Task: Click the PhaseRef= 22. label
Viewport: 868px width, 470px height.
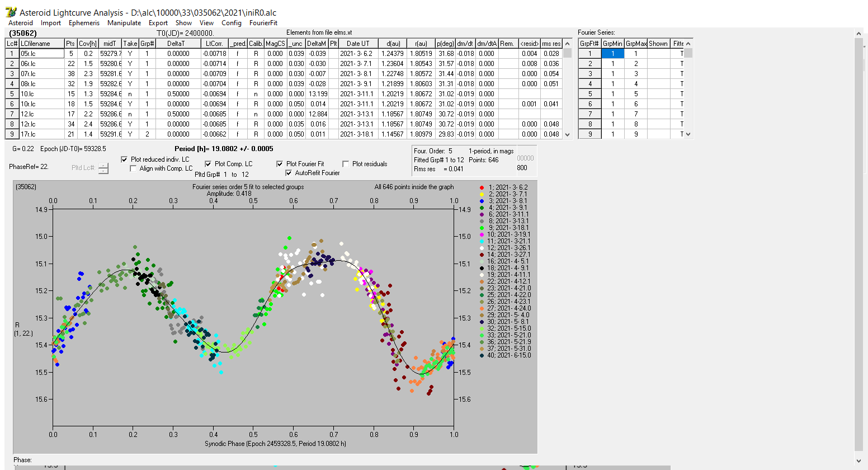Action: (29, 167)
